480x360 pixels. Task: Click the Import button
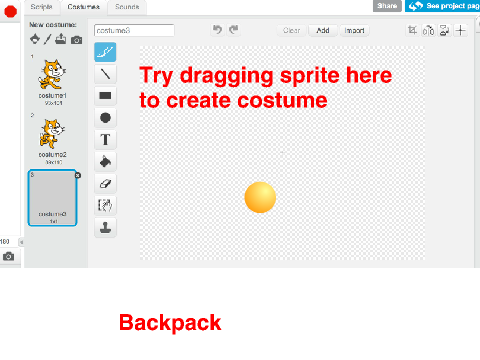coord(354,30)
